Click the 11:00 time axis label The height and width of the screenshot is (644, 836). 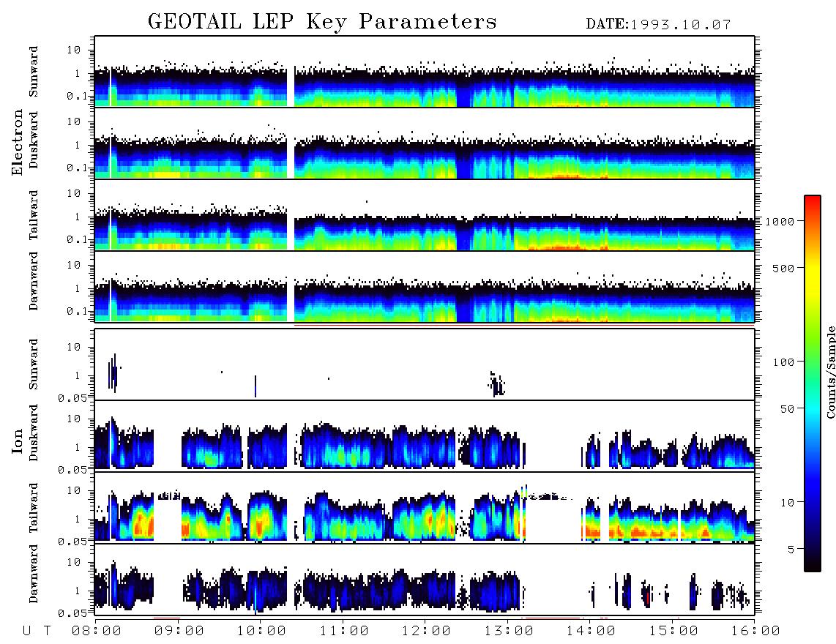click(x=344, y=632)
